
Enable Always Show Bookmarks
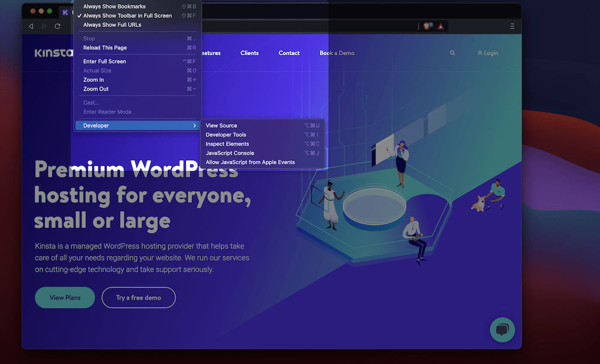click(x=114, y=7)
